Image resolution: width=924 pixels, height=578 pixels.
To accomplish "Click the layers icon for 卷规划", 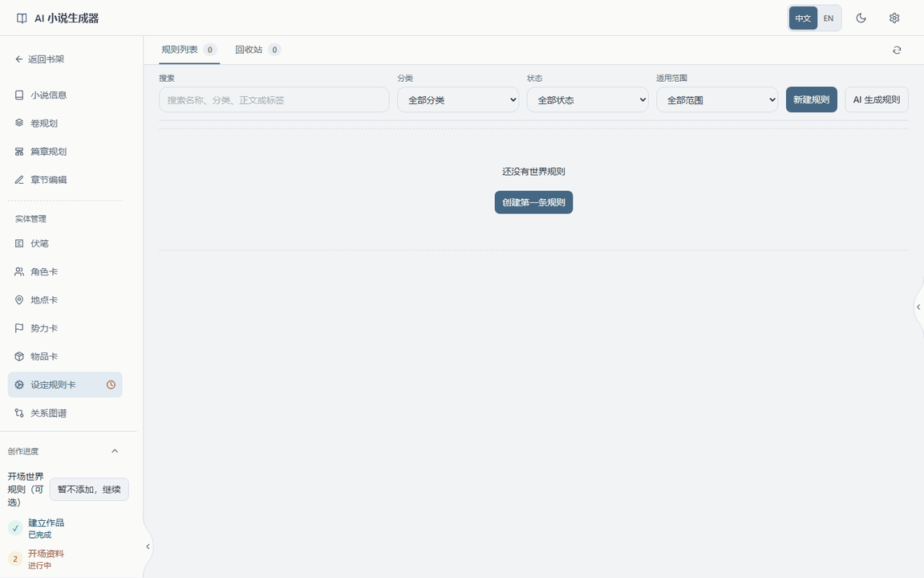I will (x=19, y=124).
